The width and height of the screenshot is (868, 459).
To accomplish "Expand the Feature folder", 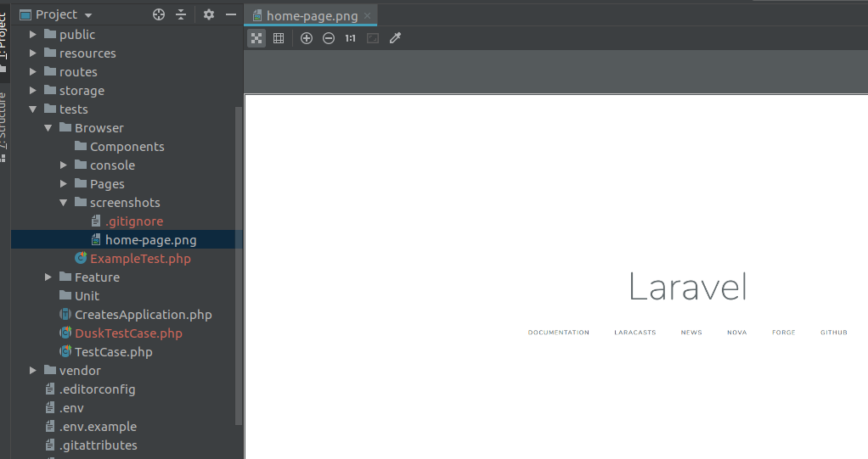I will click(48, 277).
